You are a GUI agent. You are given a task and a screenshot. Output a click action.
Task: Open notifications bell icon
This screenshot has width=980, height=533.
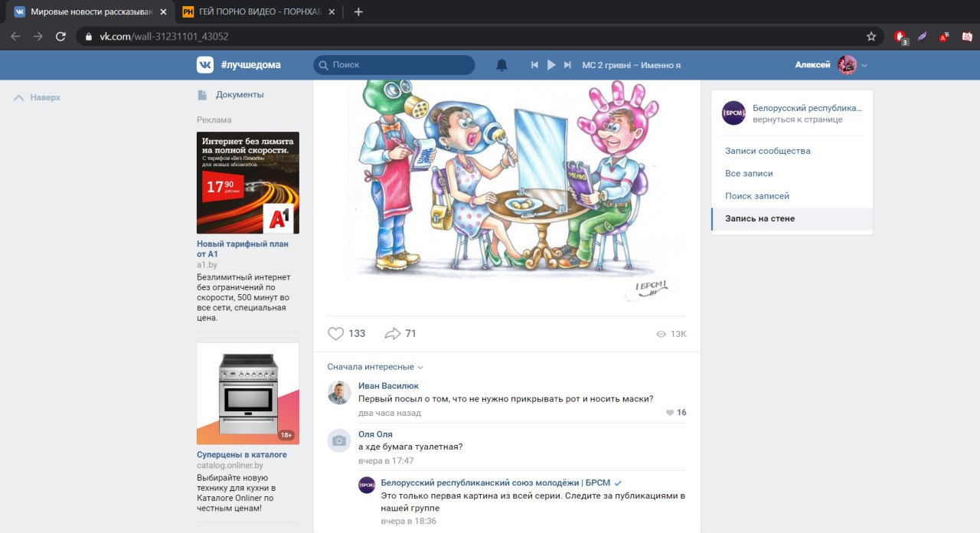[501, 65]
